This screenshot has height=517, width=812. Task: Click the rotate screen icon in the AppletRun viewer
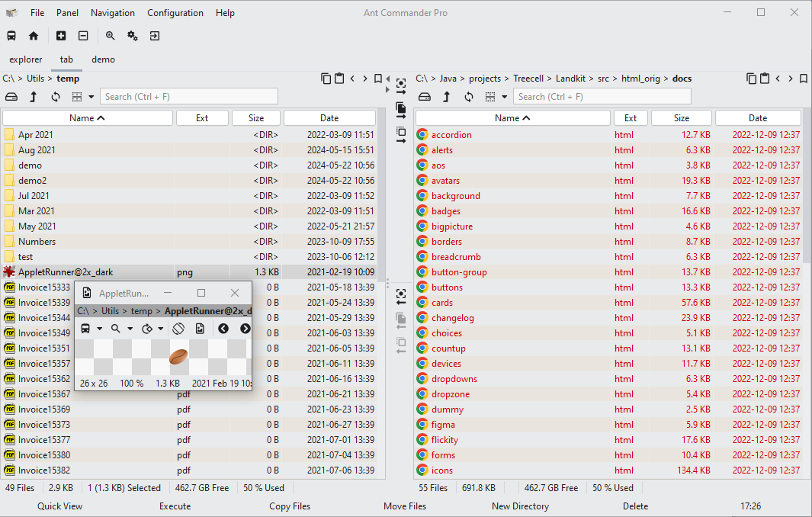178,329
